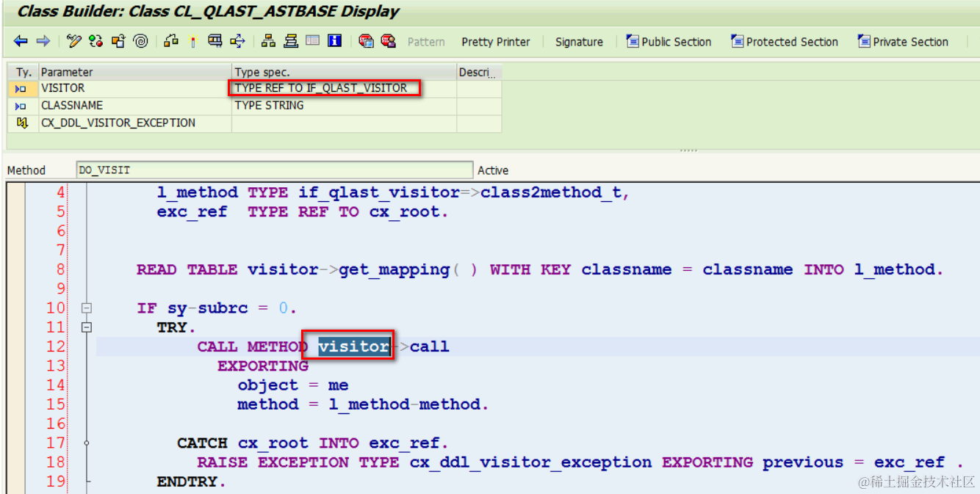This screenshot has height=494, width=980.
Task: Collapse the IF block on line 10
Action: (87, 308)
